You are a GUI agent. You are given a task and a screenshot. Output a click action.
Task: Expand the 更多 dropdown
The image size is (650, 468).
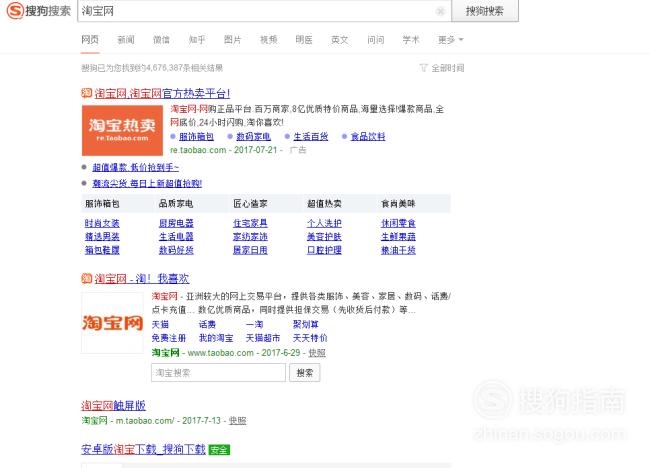pos(451,40)
